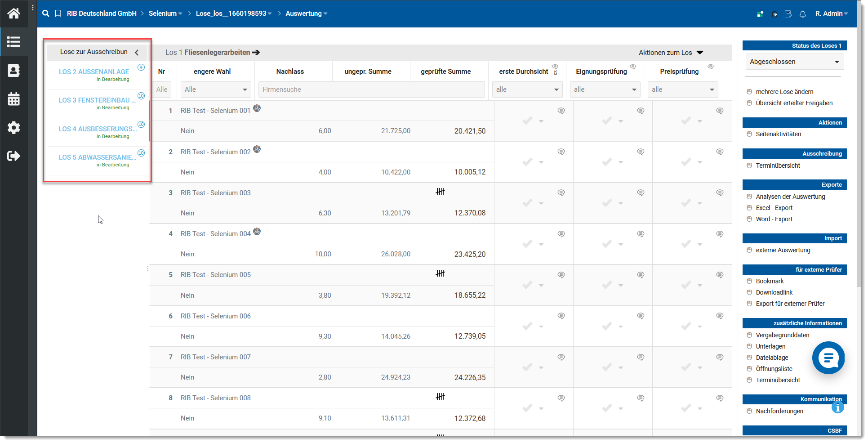Open the clipboard tasks icon
Screen dimensions: 868x443
[775, 14]
